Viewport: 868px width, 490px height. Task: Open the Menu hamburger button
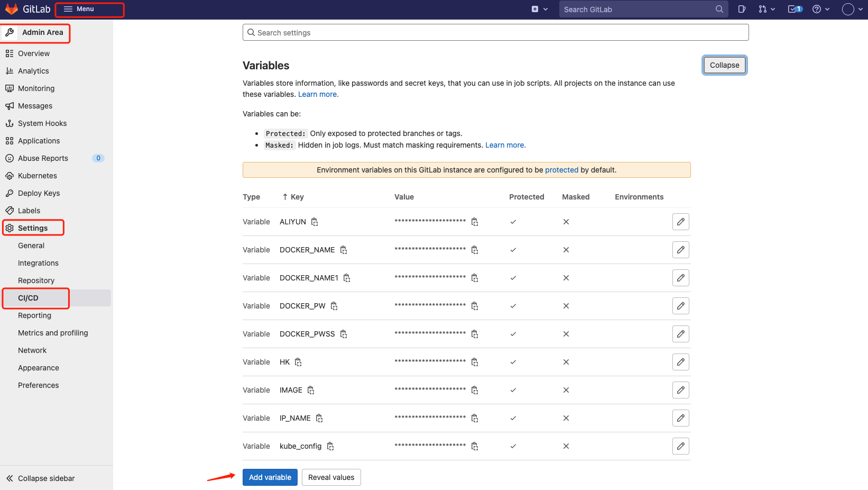coord(79,9)
